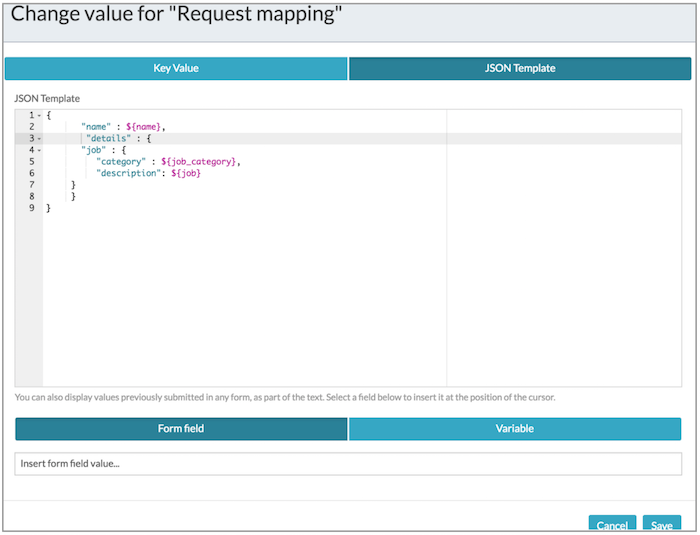Click the Insert form field value input
The width and height of the screenshot is (700, 535).
348,464
